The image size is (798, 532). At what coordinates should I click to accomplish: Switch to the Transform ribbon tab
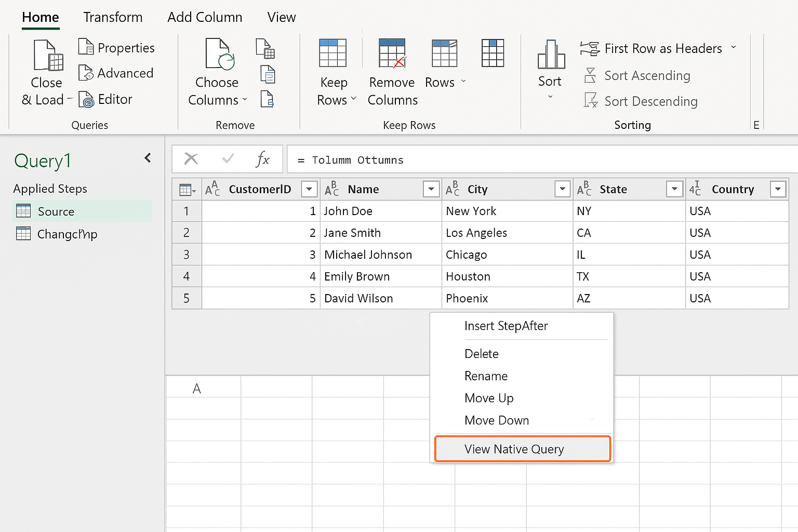coord(113,17)
